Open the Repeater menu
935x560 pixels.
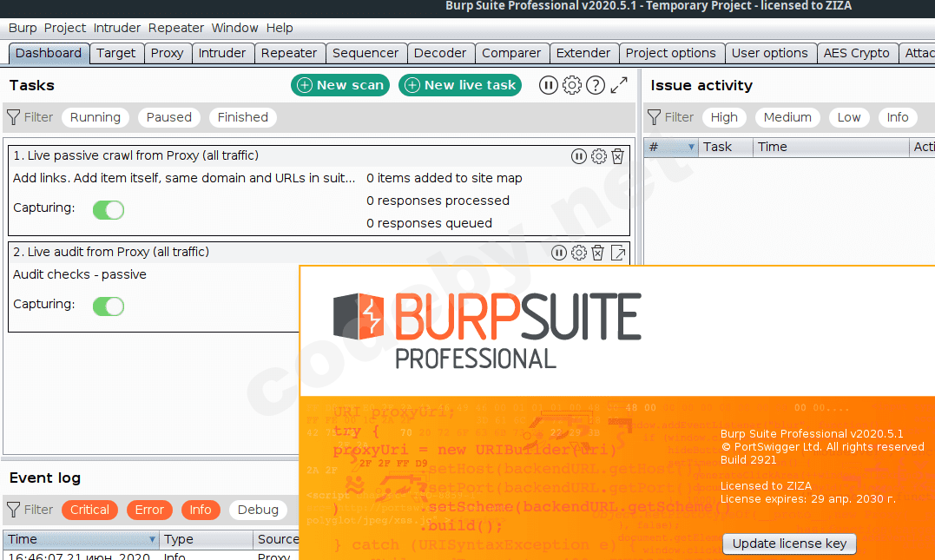(176, 28)
